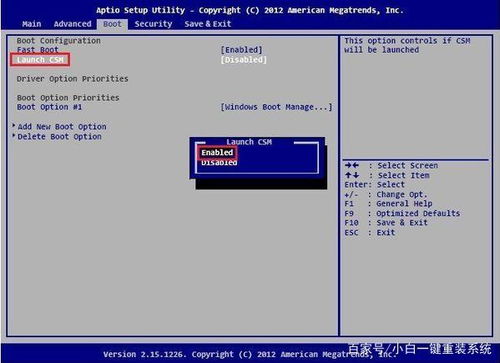
Task: Select the Launch CSM setting
Action: click(x=40, y=60)
